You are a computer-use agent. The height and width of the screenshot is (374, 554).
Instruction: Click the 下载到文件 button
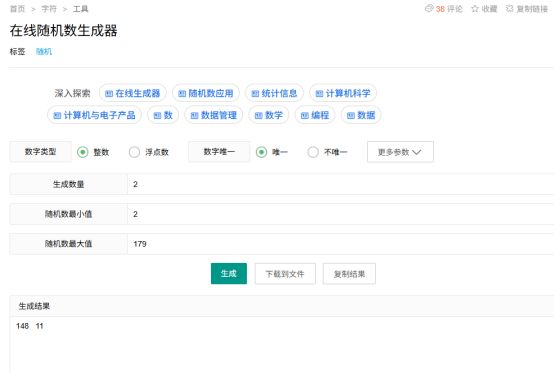click(285, 274)
